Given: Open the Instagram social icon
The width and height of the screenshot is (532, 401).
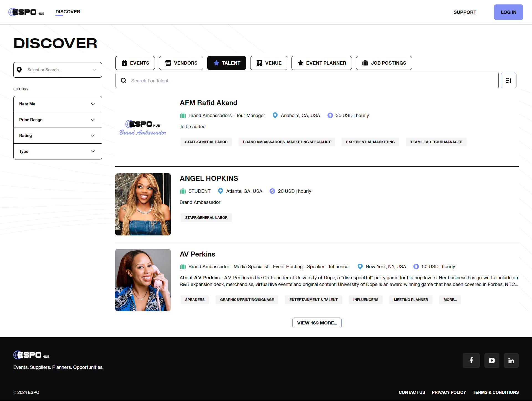Looking at the screenshot, I should click(492, 360).
